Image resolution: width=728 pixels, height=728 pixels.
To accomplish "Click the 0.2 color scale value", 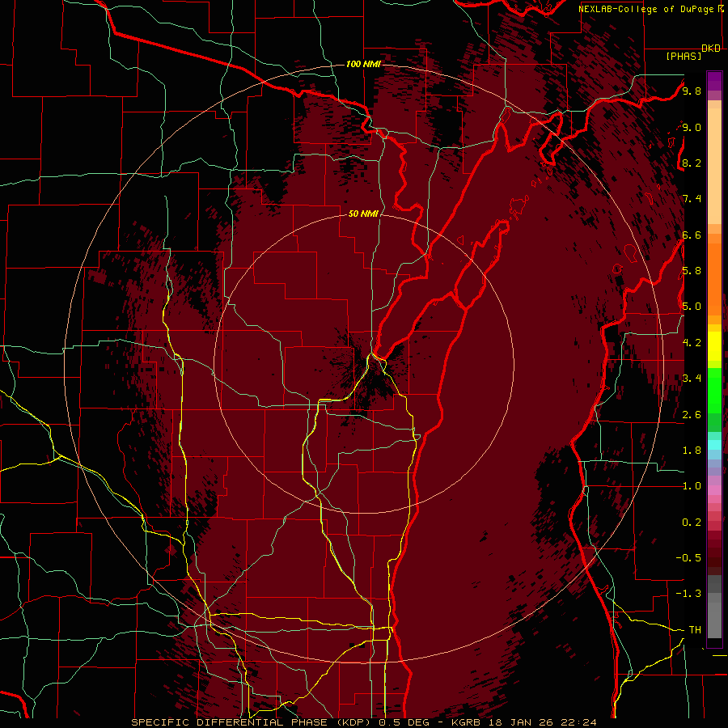I will click(x=692, y=523).
